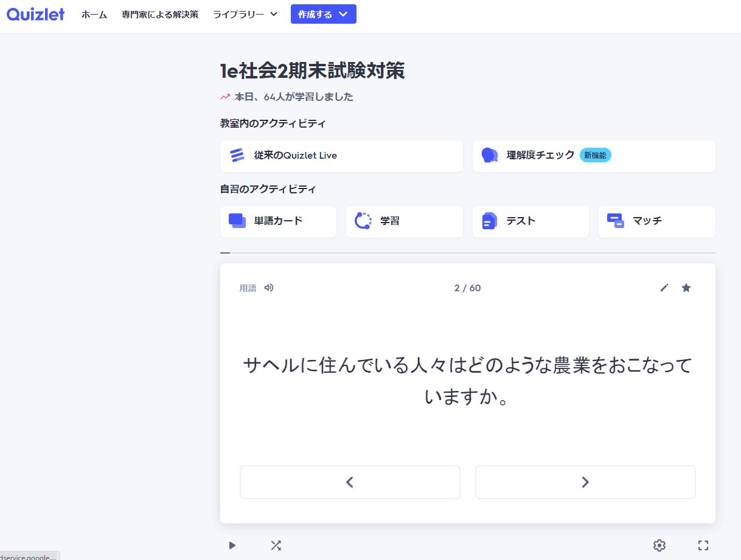Start the 学習 learn mode
This screenshot has width=741, height=560.
pyautogui.click(x=404, y=221)
